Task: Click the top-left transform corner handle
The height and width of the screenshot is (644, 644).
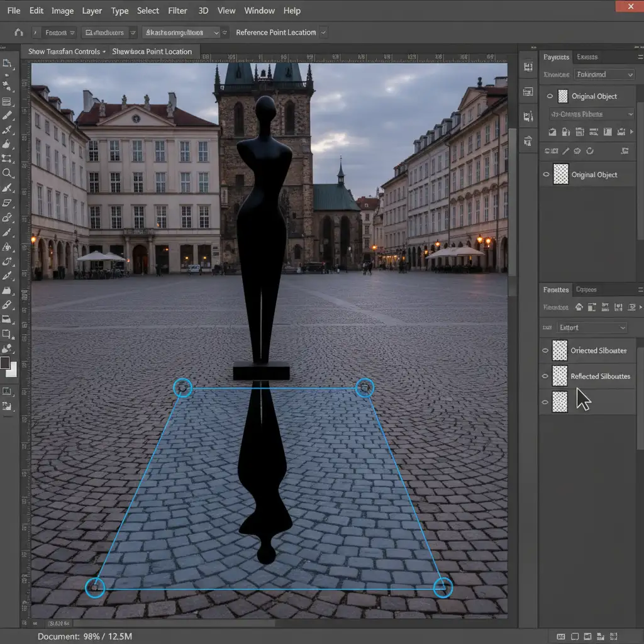Action: coord(183,387)
